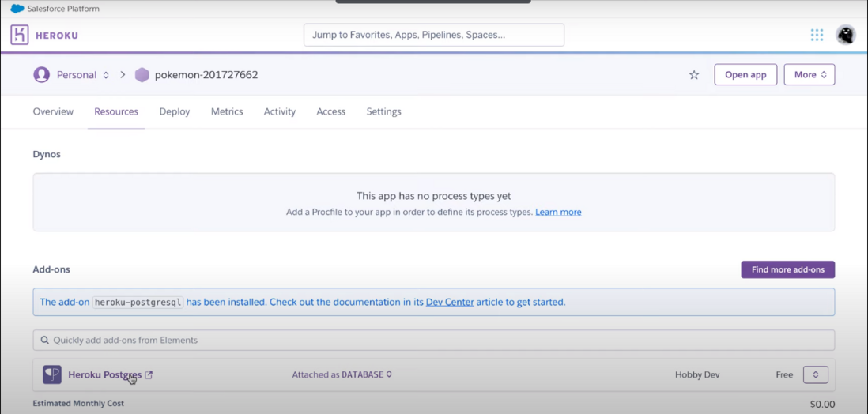Viewport: 868px width, 414px height.
Task: Go to the Settings tab
Action: (383, 111)
